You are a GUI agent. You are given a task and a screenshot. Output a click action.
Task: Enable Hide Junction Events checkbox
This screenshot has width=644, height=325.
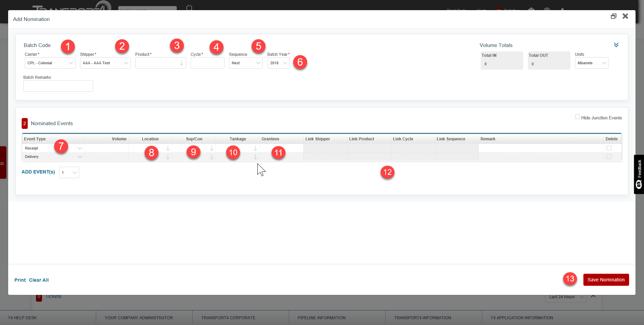tap(577, 117)
